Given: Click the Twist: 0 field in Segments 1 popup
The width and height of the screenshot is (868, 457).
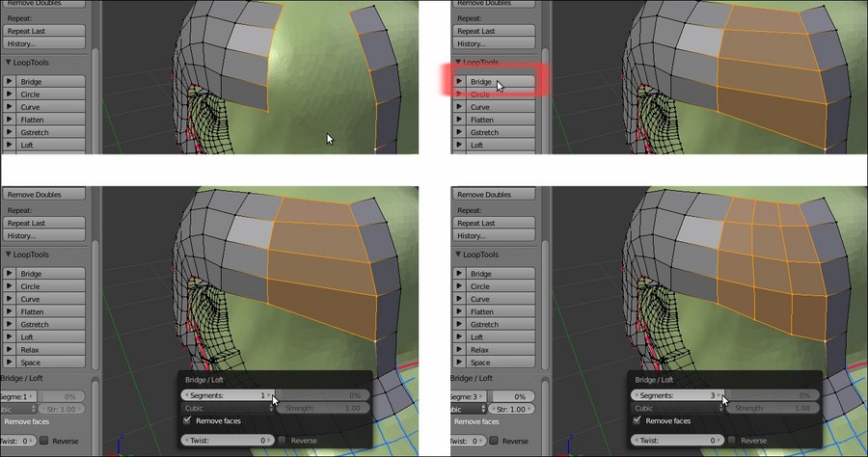Looking at the screenshot, I should [228, 441].
